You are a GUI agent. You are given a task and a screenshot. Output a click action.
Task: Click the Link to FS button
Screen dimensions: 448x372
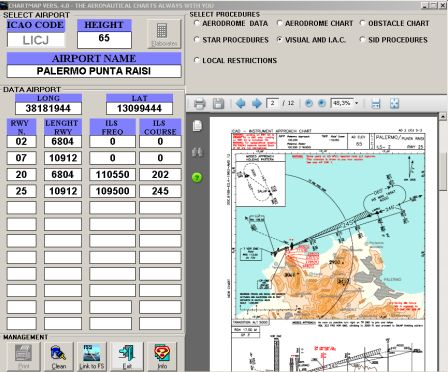(x=92, y=356)
